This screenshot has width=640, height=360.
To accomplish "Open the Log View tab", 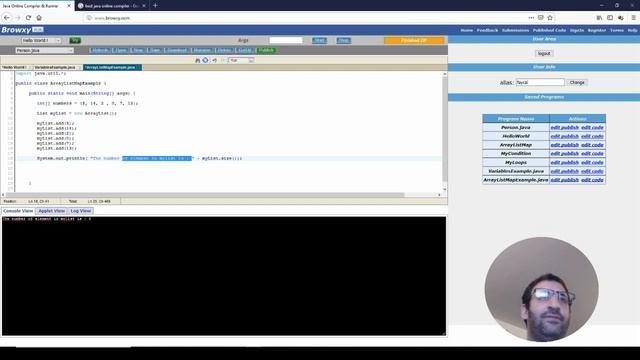I will [80, 211].
